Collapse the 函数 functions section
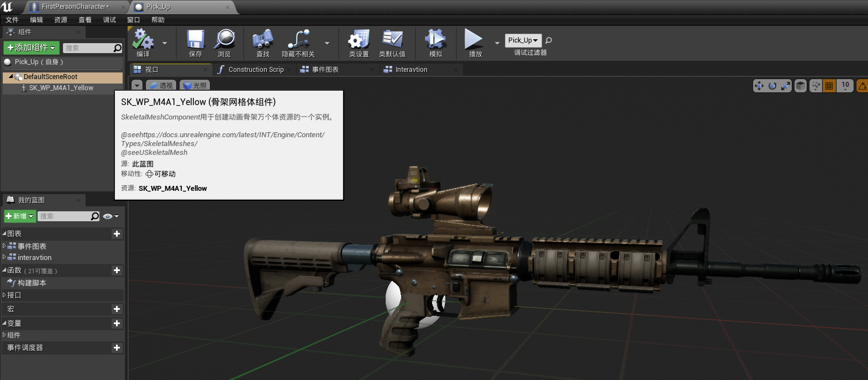The image size is (868, 380). pos(4,270)
